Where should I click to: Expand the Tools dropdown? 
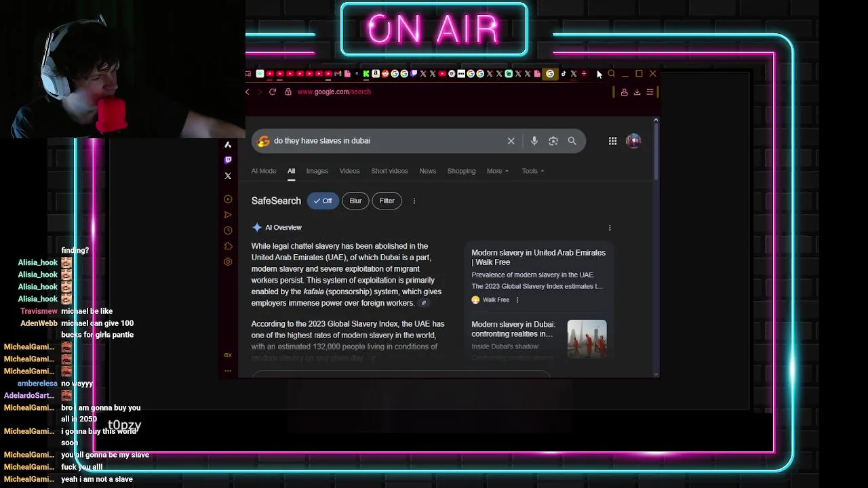tap(532, 171)
